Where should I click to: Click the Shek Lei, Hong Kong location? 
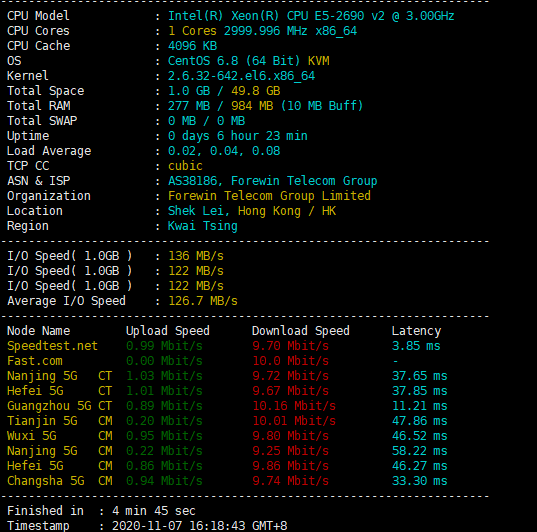pos(252,211)
